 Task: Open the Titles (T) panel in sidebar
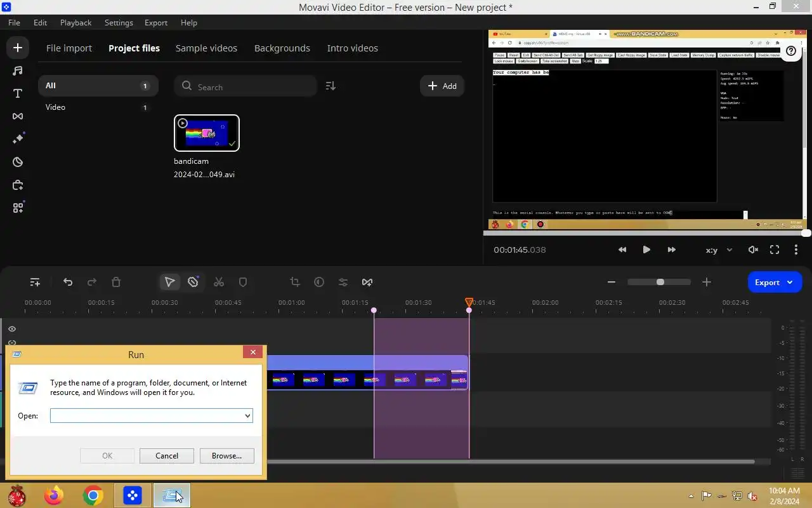coord(18,93)
